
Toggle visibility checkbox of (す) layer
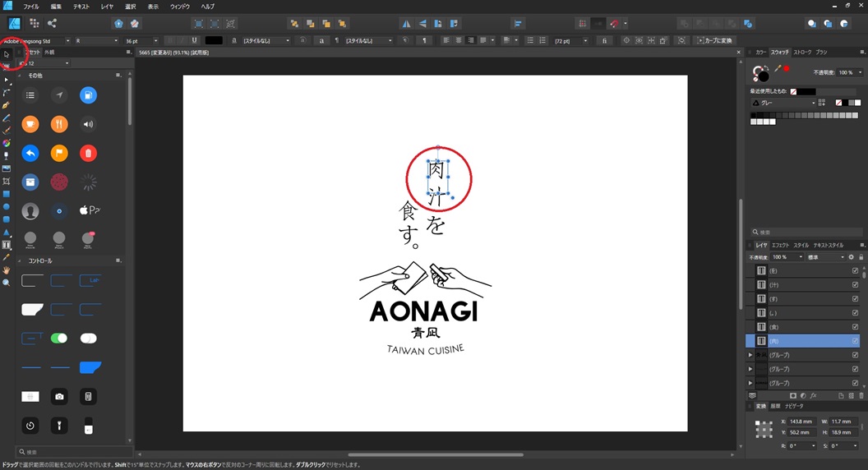tap(856, 299)
